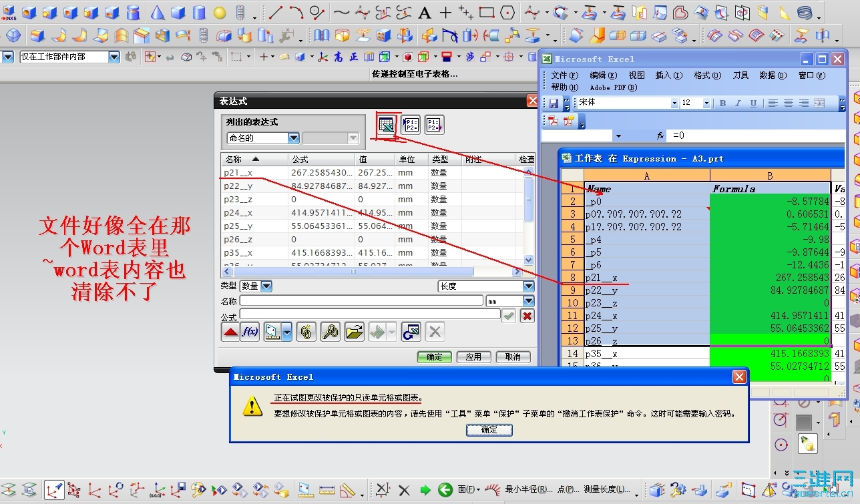
Task: Click the refresh values from external spreadsheet icon
Action: (x=411, y=332)
